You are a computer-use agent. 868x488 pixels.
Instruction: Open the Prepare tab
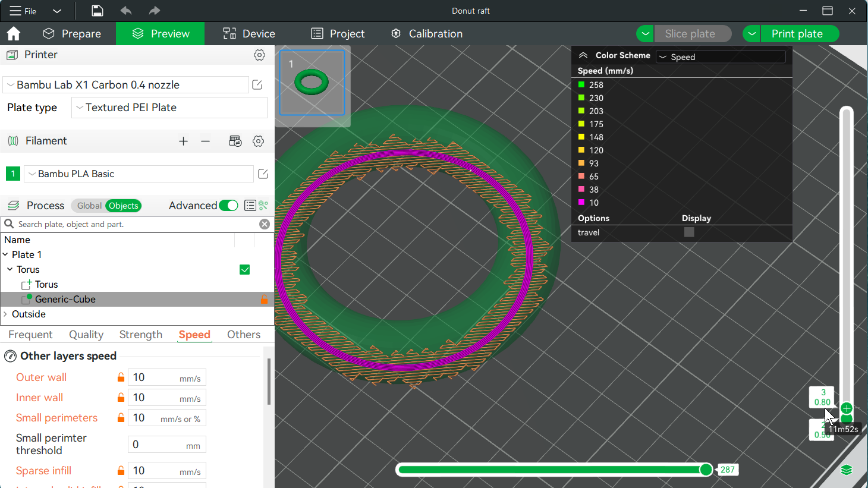(x=72, y=34)
